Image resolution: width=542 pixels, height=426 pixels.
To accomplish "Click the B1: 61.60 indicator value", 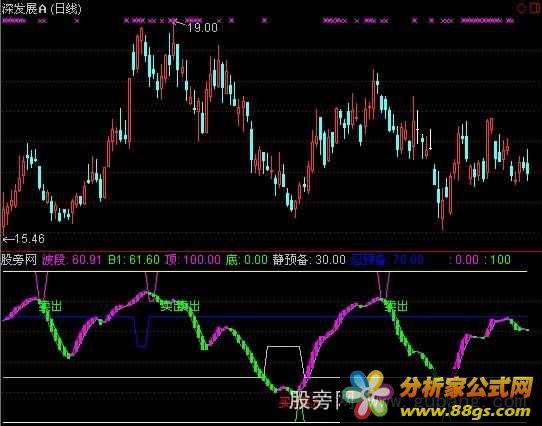I will point(134,260).
